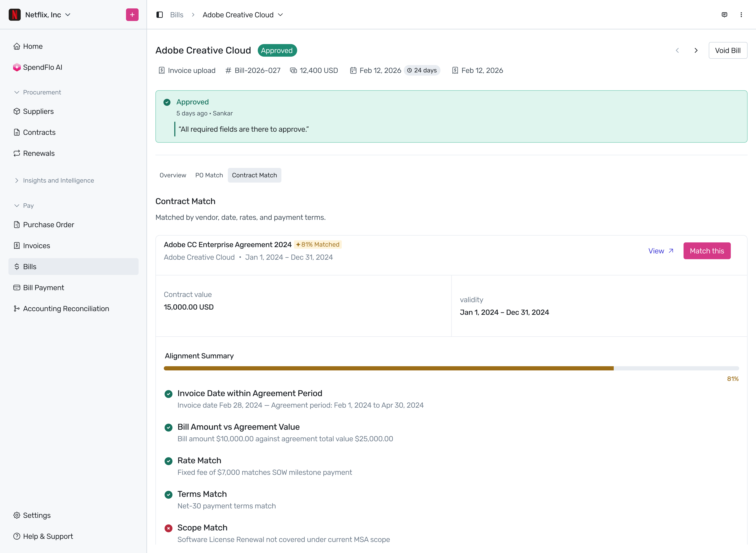This screenshot has width=756, height=553.
Task: Switch to the PO Match tab
Action: click(209, 175)
